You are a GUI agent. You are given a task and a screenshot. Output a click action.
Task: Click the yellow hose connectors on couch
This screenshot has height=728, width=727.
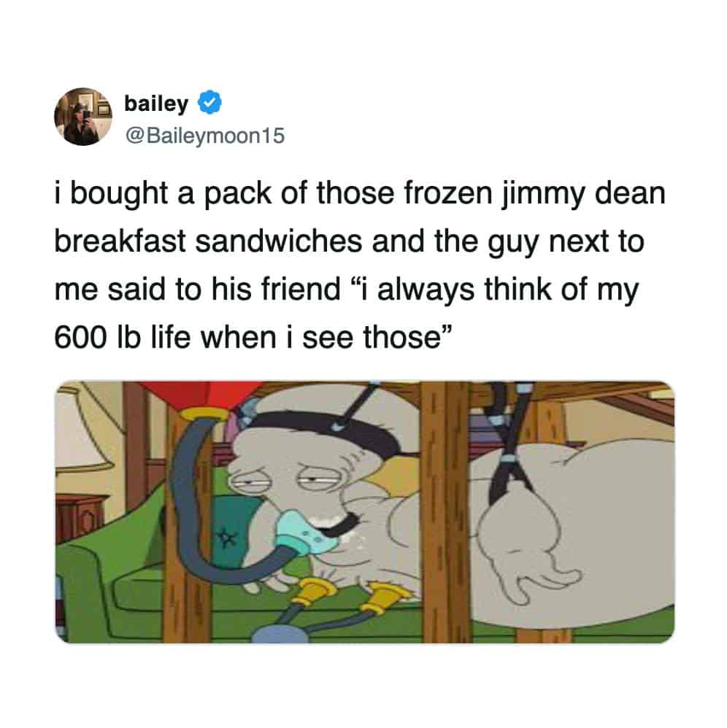pyautogui.click(x=352, y=597)
